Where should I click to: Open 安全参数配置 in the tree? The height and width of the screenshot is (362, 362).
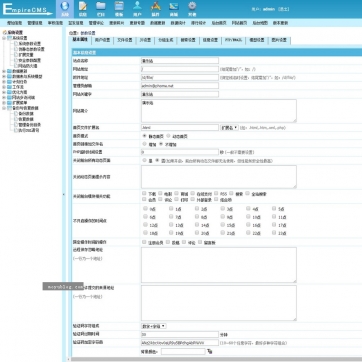pyautogui.click(x=29, y=60)
